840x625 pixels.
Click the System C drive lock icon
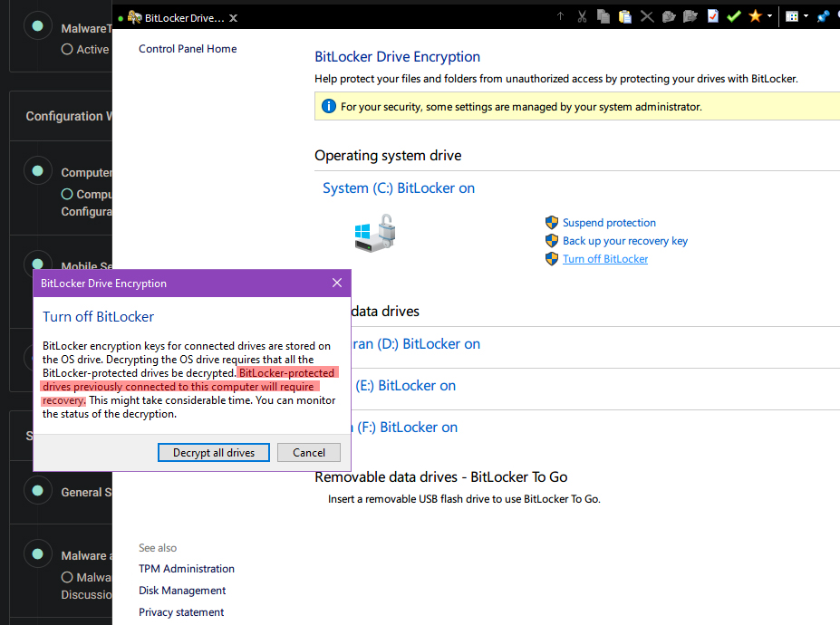[x=375, y=233]
